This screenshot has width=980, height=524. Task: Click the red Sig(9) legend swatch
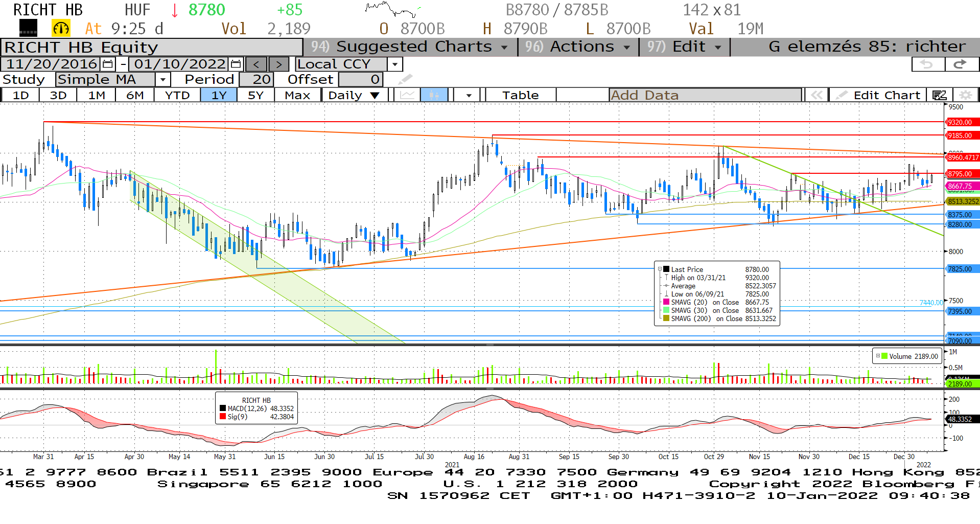[223, 417]
